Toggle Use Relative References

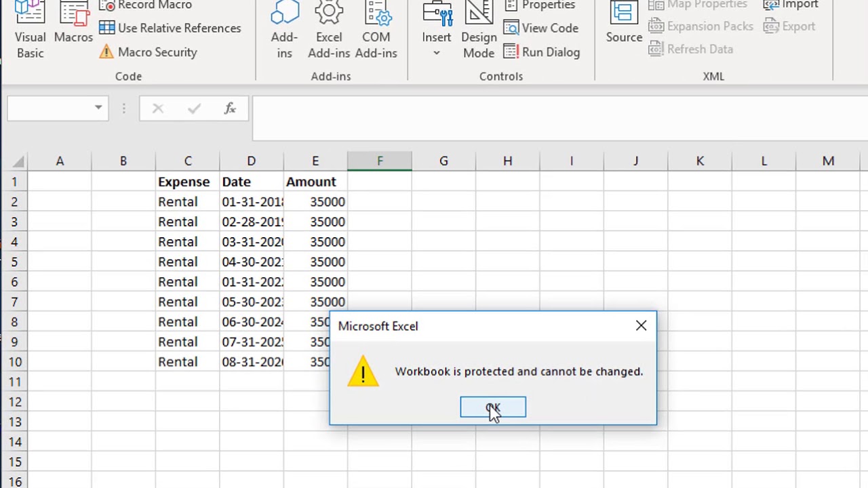point(171,28)
